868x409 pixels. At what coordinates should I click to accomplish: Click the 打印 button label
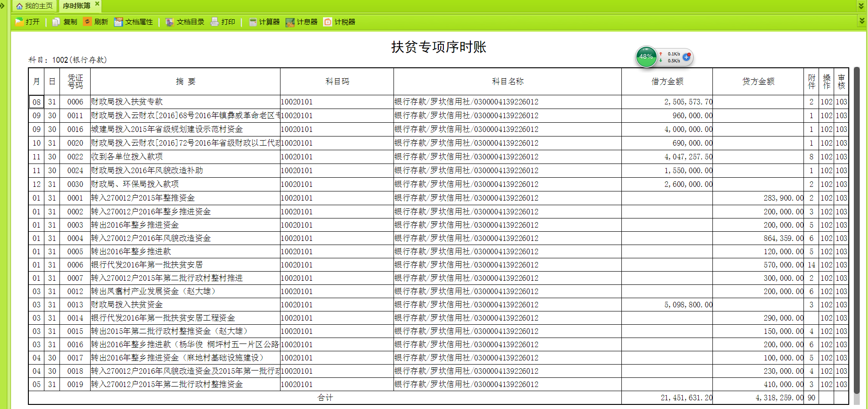228,22
